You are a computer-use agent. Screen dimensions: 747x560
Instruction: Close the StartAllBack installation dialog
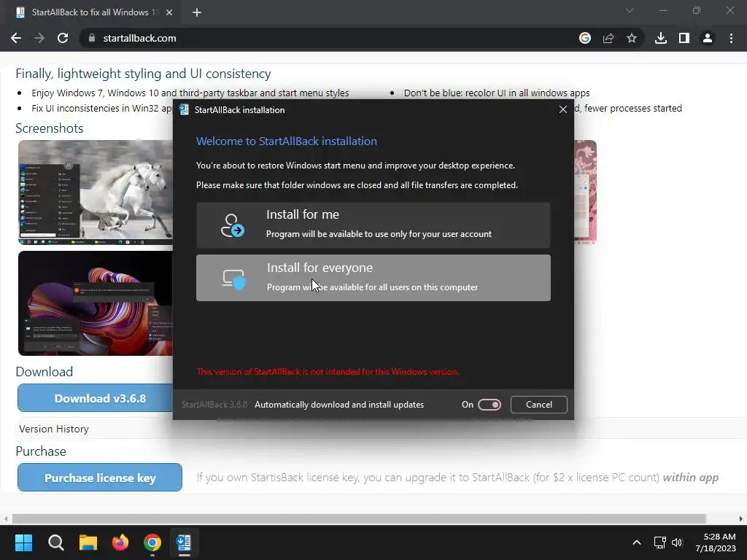pos(562,109)
